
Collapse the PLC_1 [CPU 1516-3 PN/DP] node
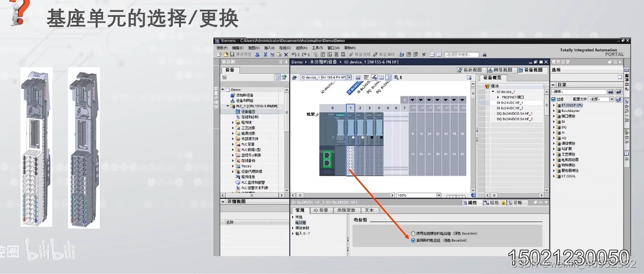pyautogui.click(x=229, y=106)
